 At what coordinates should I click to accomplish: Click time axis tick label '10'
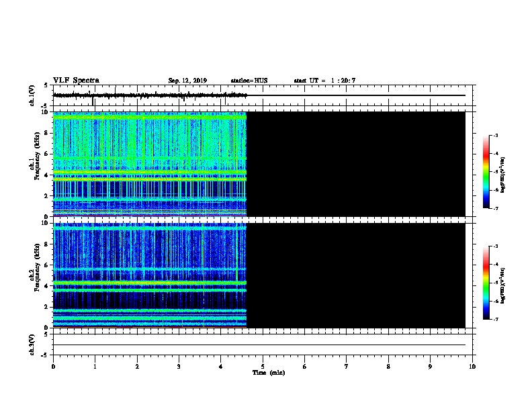472,367
